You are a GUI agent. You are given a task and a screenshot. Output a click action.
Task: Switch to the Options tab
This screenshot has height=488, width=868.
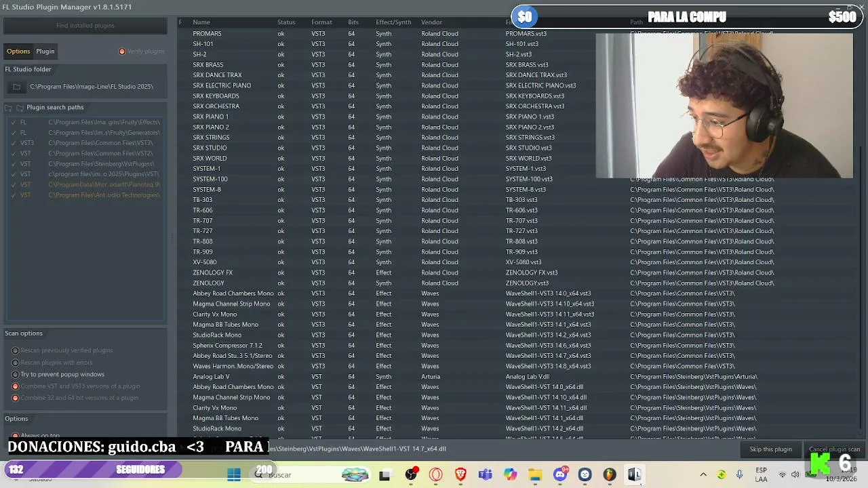tap(18, 52)
